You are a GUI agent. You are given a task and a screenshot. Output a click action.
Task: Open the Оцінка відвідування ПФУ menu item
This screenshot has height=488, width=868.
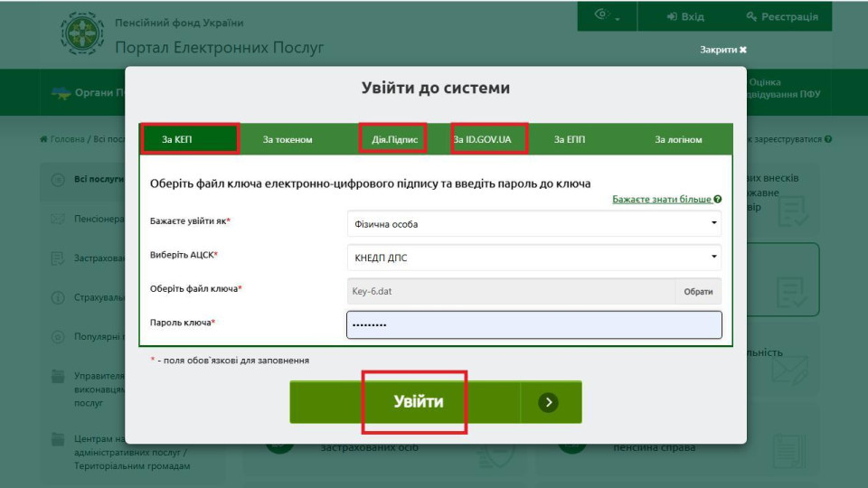784,88
